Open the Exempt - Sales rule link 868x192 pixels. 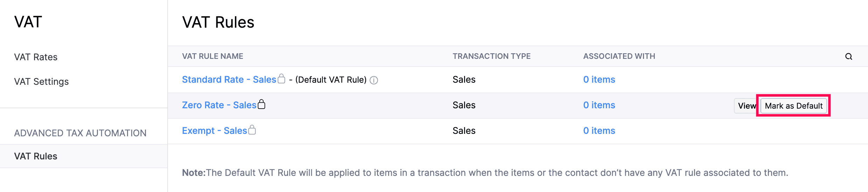tap(214, 131)
